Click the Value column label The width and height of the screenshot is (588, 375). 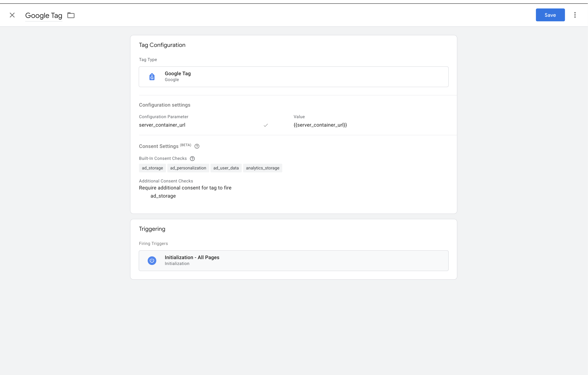click(x=299, y=117)
